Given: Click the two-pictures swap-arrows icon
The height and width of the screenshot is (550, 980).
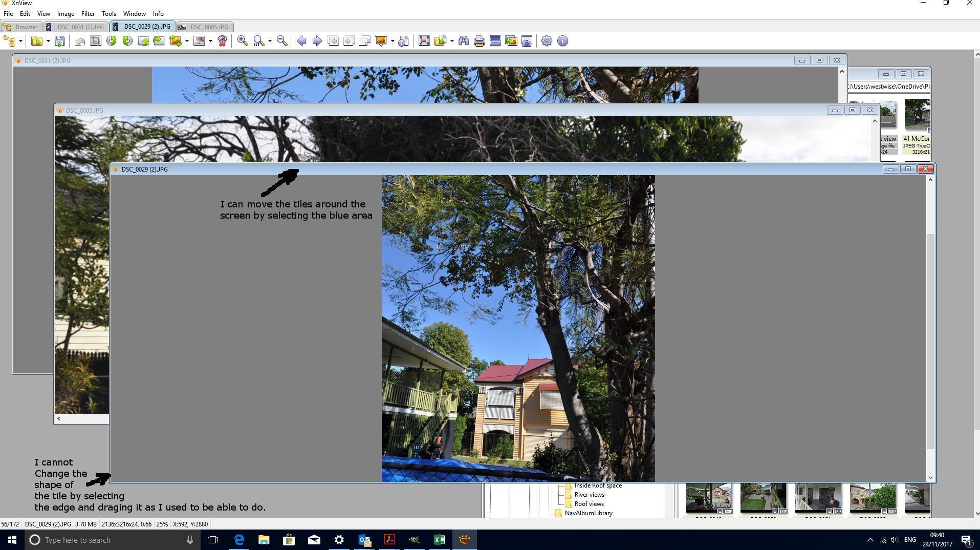Looking at the screenshot, I should pyautogui.click(x=176, y=41).
